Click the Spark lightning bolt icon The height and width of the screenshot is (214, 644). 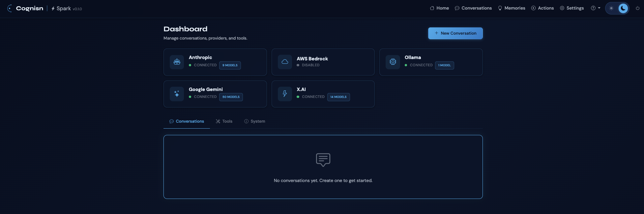tap(53, 9)
